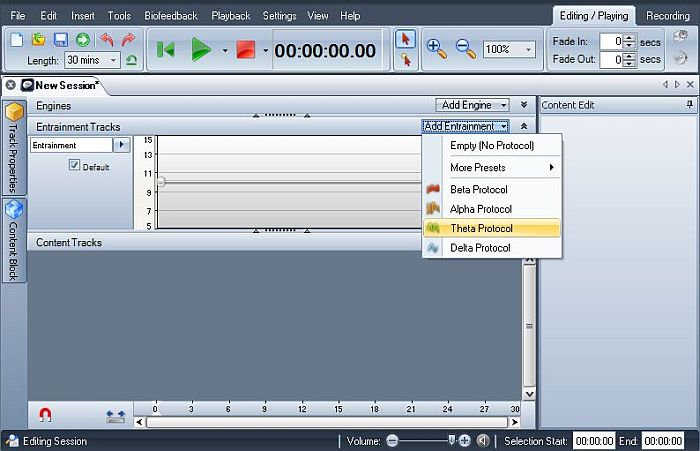Choose Empty (No Protocol) from the menu
This screenshot has width=700, height=451.
click(492, 145)
